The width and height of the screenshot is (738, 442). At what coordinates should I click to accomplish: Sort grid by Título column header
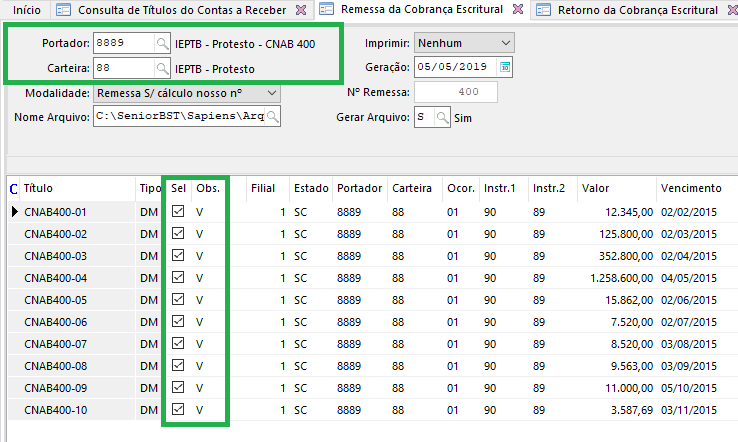pyautogui.click(x=78, y=188)
